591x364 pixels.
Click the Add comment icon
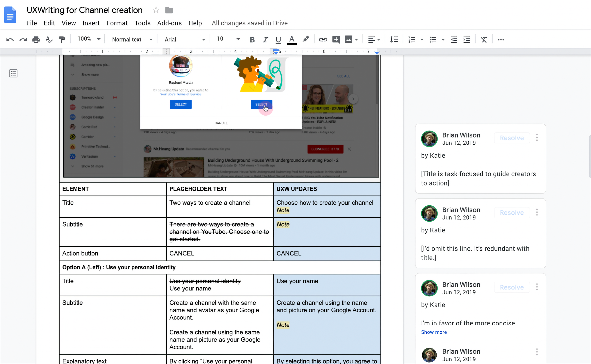pyautogui.click(x=336, y=40)
